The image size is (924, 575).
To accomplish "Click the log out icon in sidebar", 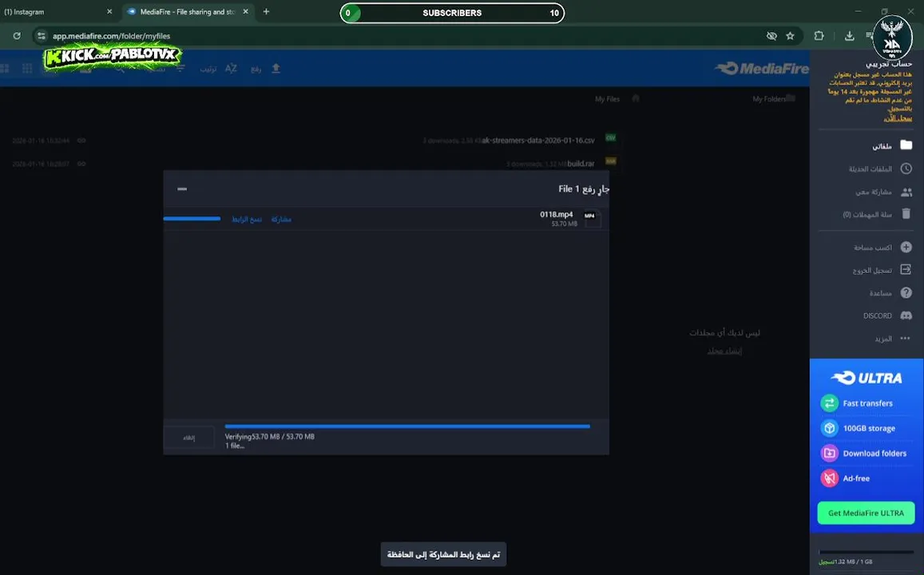I will coord(906,269).
